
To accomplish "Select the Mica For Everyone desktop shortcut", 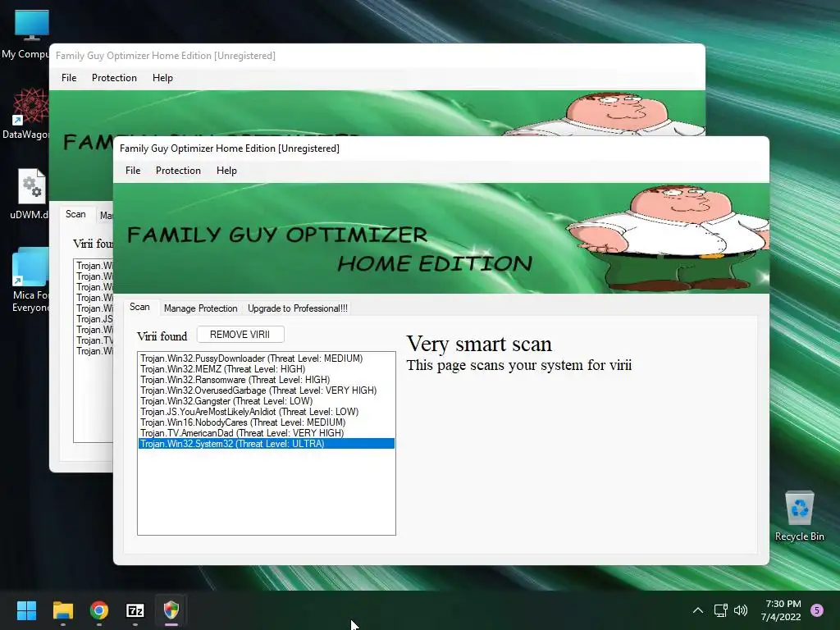I will (x=30, y=281).
